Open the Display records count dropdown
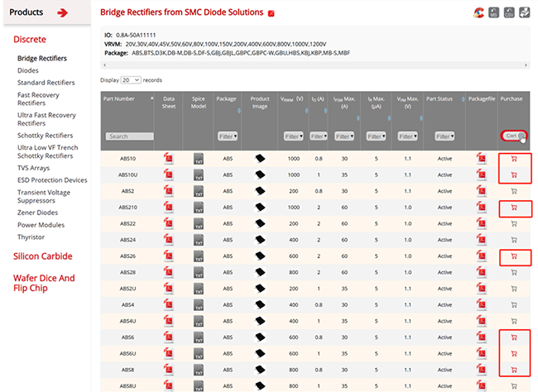 click(x=131, y=80)
